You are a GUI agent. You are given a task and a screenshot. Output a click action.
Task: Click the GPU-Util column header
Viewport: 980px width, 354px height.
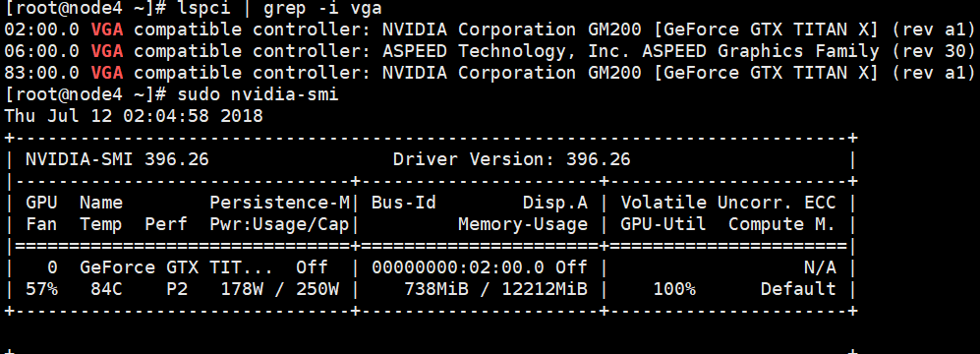pyautogui.click(x=663, y=224)
